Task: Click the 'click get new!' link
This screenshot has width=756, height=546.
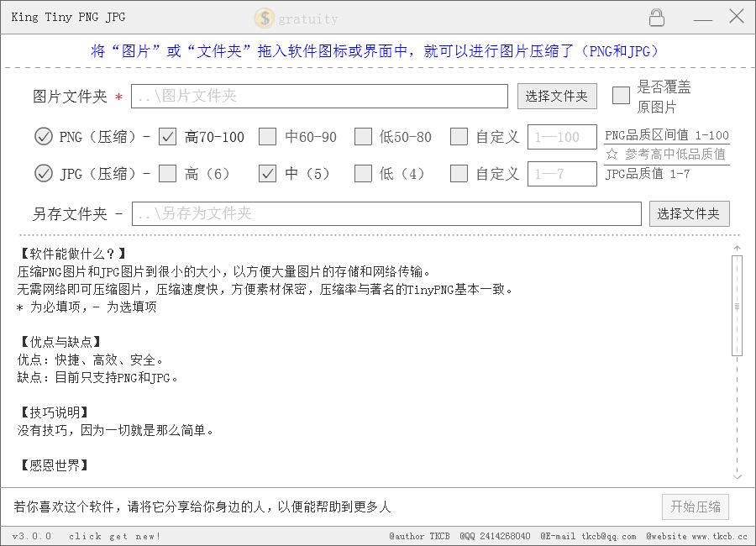Action: tap(115, 537)
